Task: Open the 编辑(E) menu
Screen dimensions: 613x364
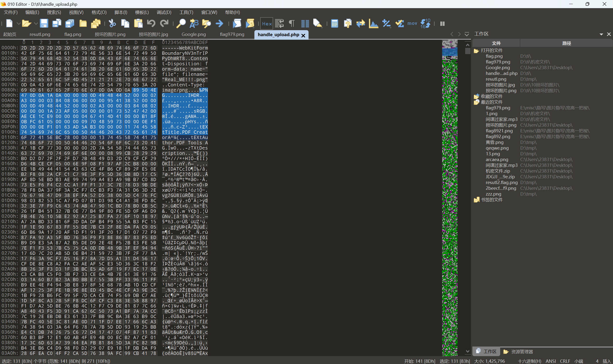Action: 32,12
